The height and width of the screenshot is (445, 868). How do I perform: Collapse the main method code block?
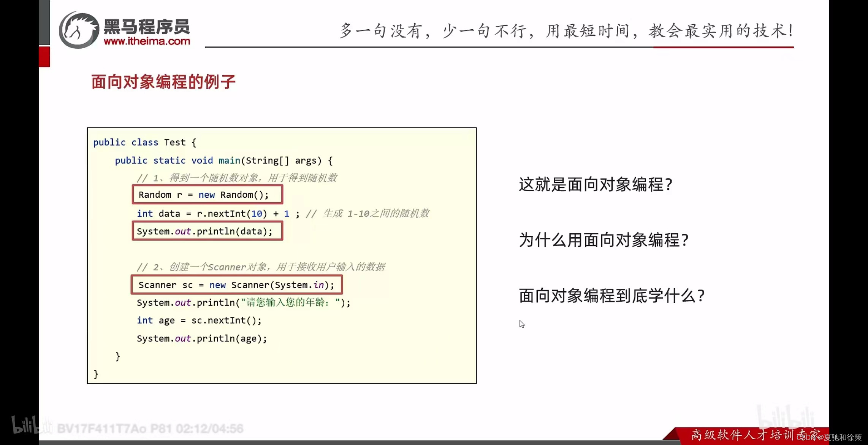[224, 160]
